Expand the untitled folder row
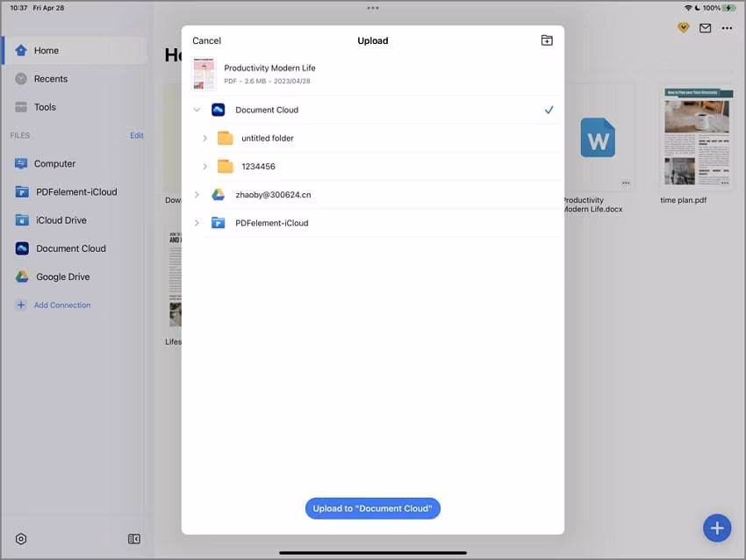The width and height of the screenshot is (746, 560). [x=205, y=139]
